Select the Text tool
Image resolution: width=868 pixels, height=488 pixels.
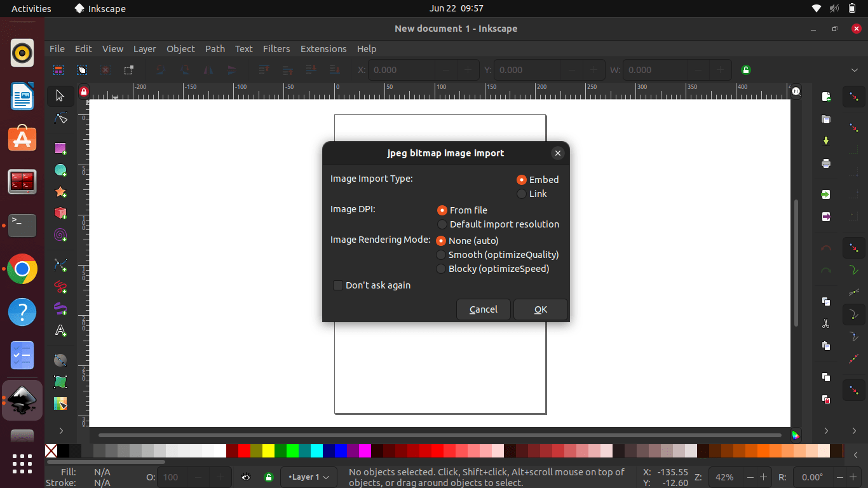[60, 330]
